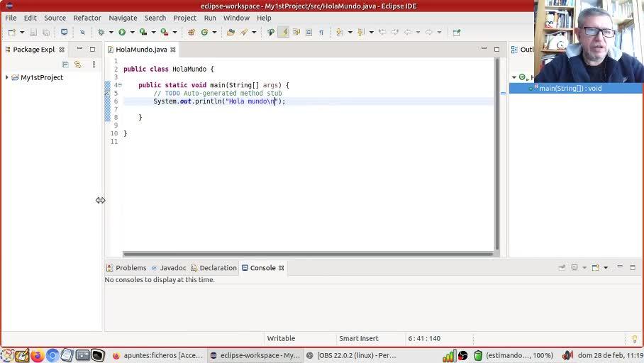The height and width of the screenshot is (363, 644).
Task: Switch to the Javadoc tab
Action: point(168,268)
